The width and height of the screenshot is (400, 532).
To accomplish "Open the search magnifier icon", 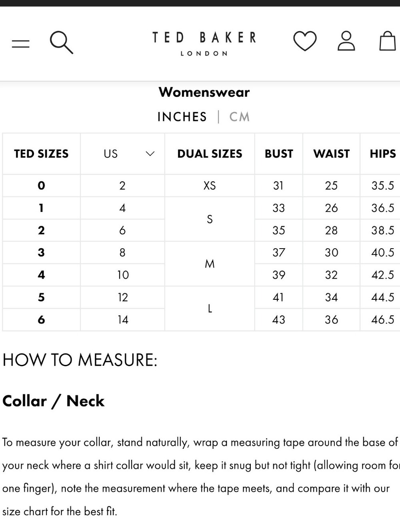I will pyautogui.click(x=61, y=42).
